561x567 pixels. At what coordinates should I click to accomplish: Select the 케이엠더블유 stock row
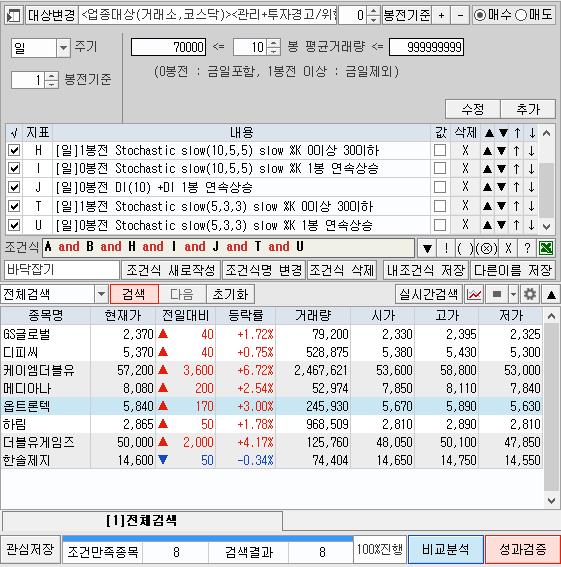[x=271, y=370]
